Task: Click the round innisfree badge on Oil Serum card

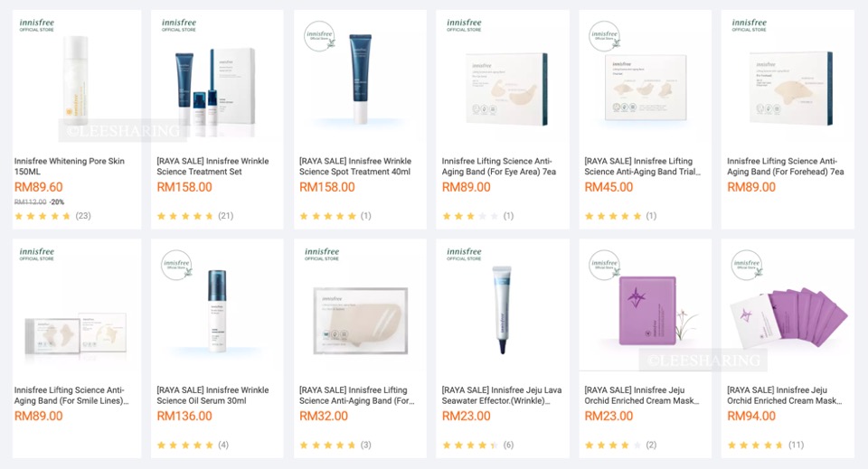Action: pyautogui.click(x=177, y=265)
